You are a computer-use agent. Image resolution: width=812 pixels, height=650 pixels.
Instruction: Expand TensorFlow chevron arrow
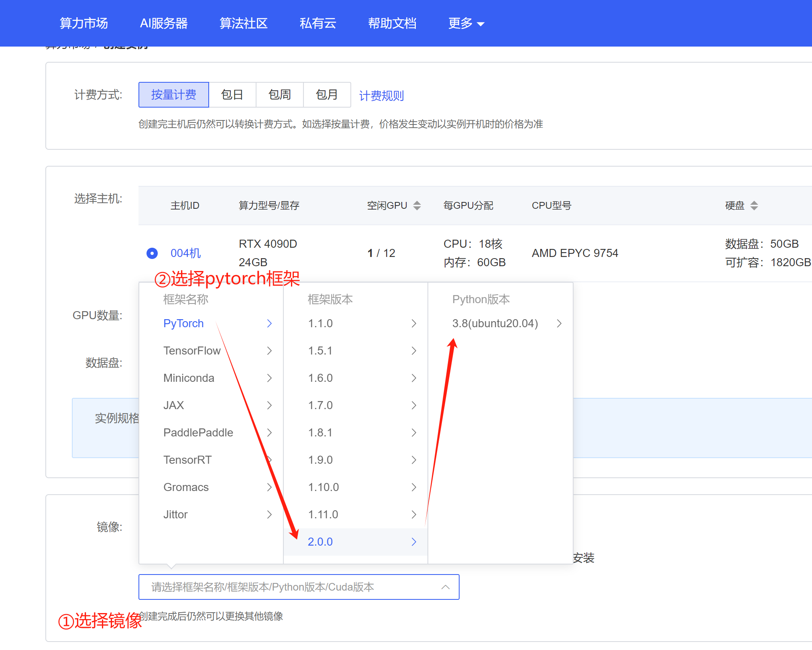click(269, 351)
